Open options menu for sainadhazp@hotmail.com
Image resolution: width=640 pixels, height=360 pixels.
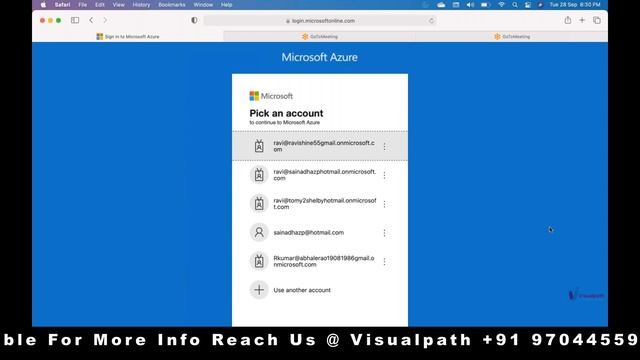pyautogui.click(x=384, y=233)
